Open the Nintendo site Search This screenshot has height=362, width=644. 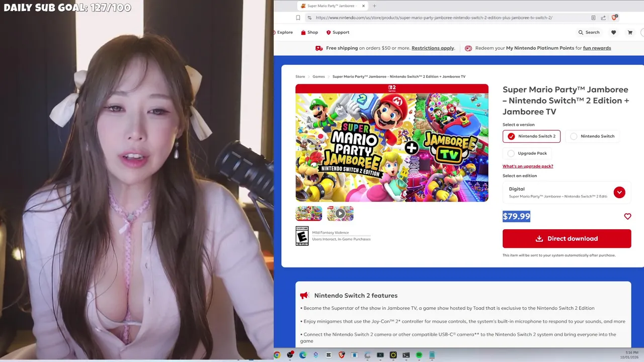589,32
